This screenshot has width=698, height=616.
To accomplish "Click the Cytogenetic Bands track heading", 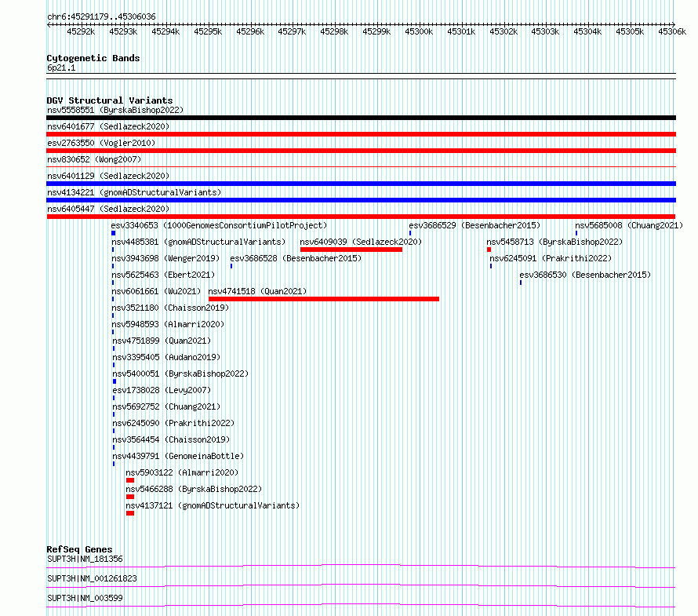I will [x=93, y=58].
